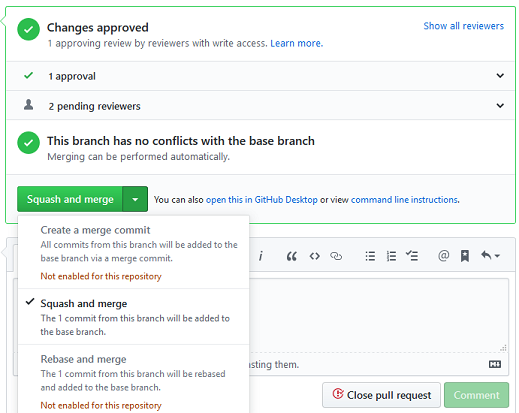Add a numbered list

[x=391, y=256]
